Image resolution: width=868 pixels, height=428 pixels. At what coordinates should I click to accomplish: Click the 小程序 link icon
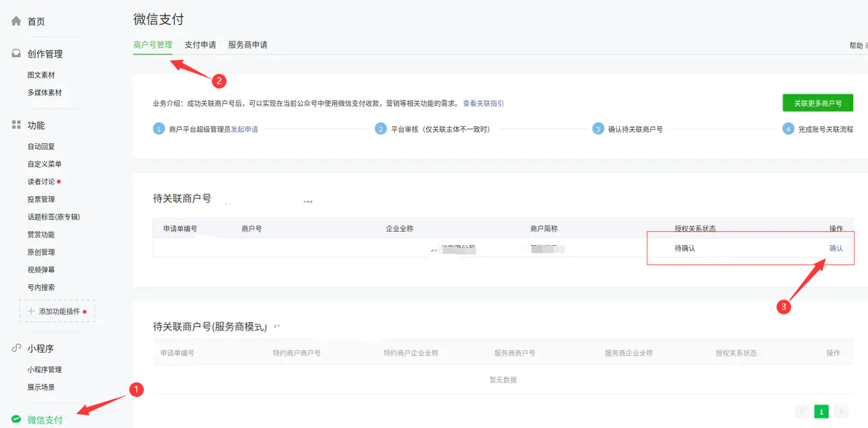16,348
